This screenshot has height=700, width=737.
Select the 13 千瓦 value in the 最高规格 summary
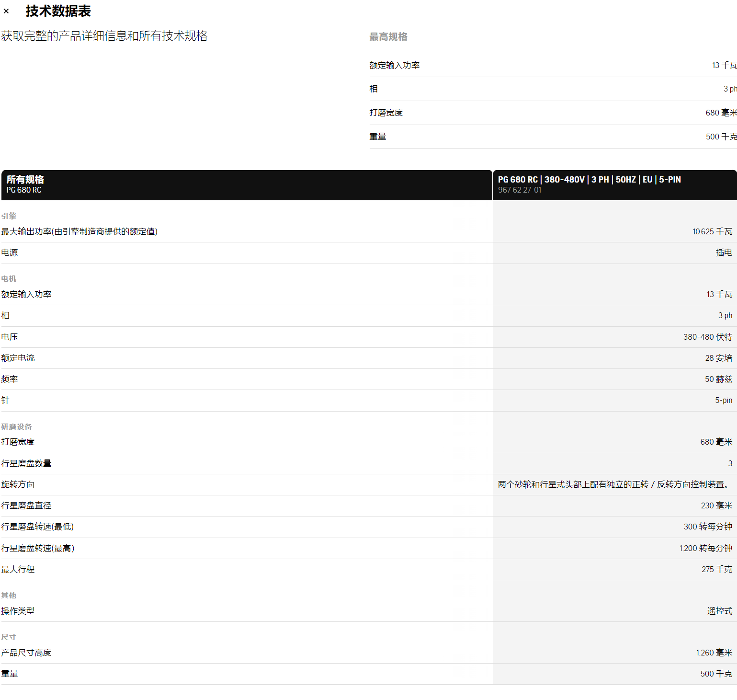(724, 65)
